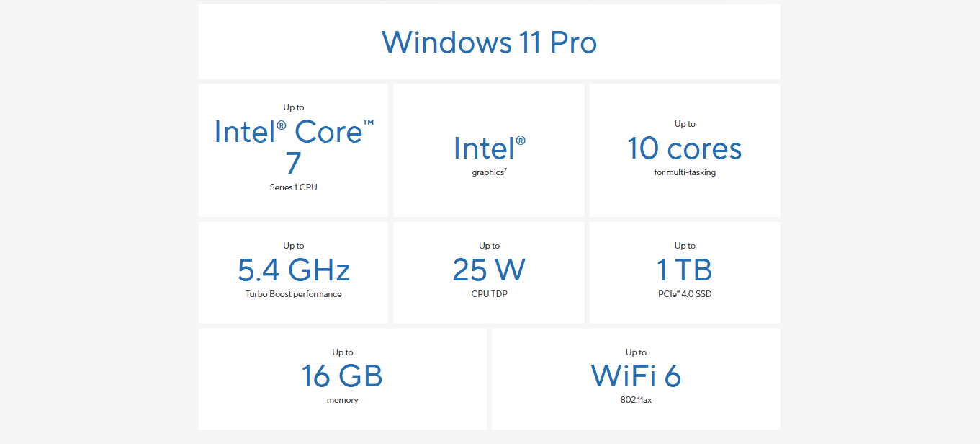Click the Intel graphics heading

coord(489,148)
